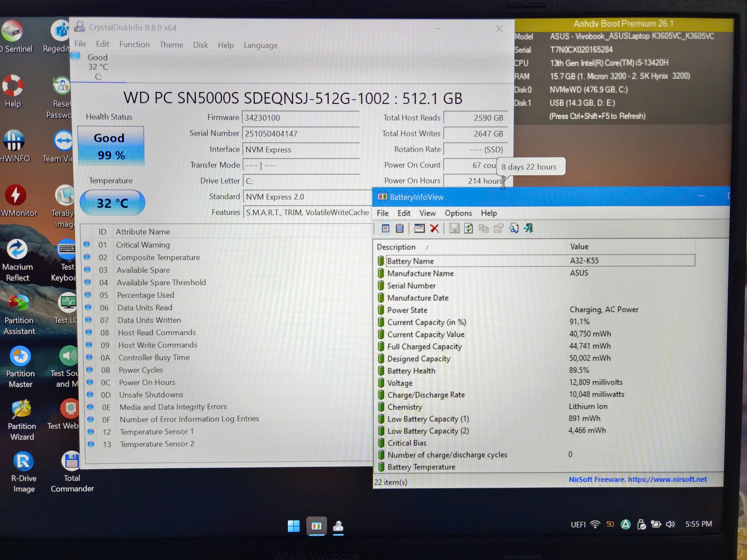The height and width of the screenshot is (560, 747).
Task: Select the Designed Capacity row
Action: (536, 358)
